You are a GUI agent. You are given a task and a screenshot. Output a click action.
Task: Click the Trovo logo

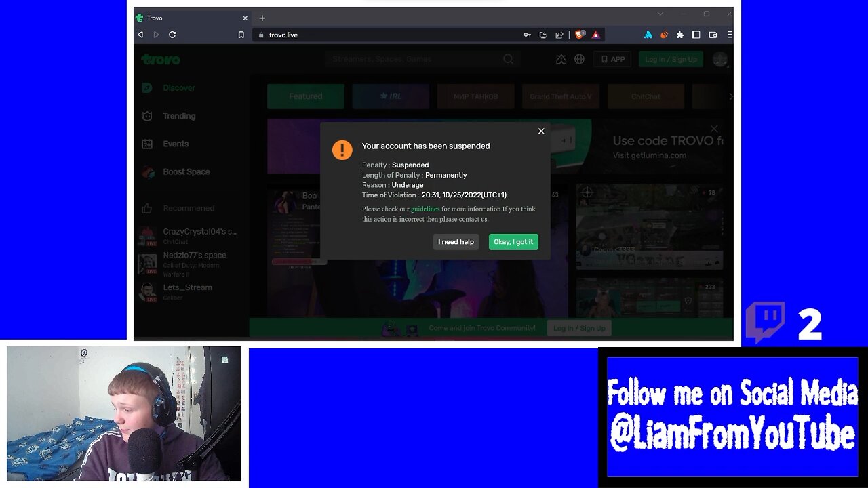pos(161,60)
